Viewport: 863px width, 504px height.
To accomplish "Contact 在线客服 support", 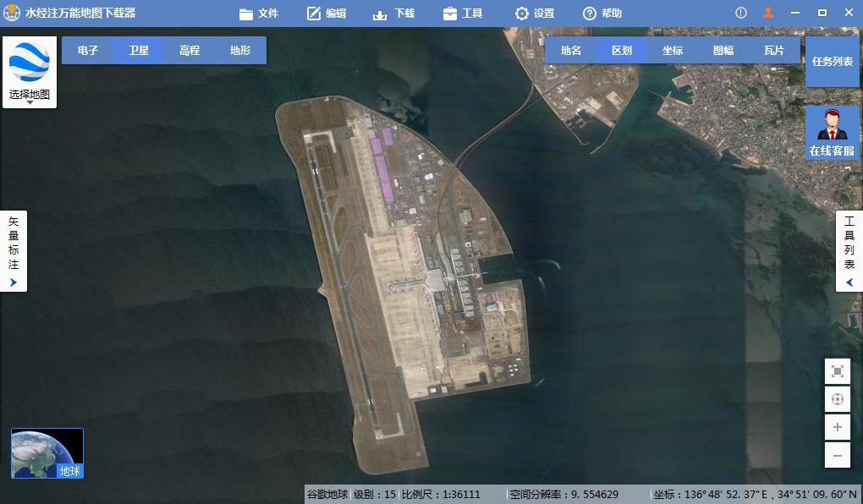I will (833, 133).
